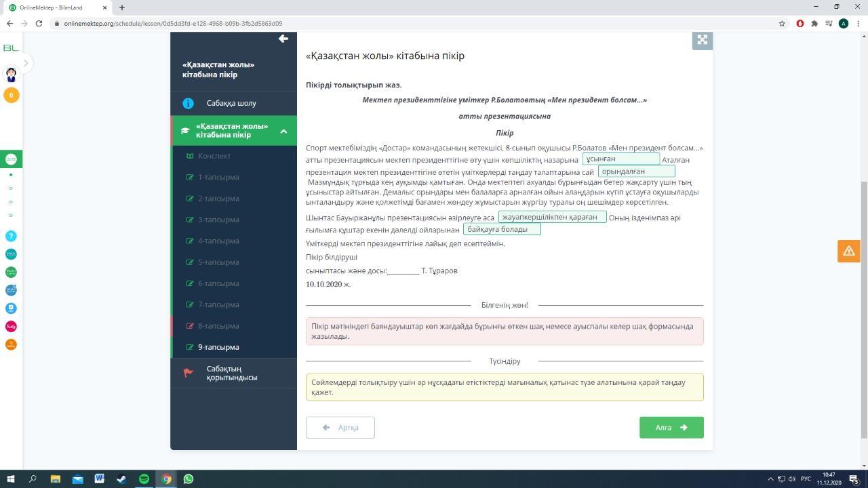Viewport: 868px width, 488px height.
Task: Open Windows taskbar search
Action: tap(33, 479)
